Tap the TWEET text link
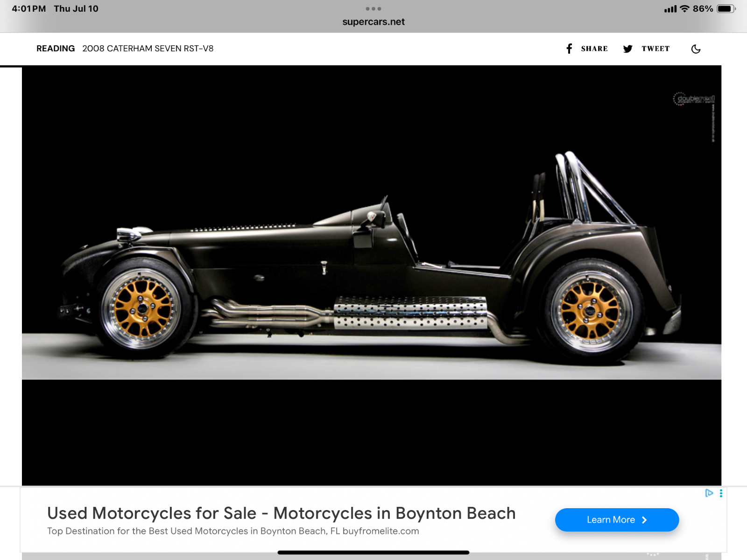The width and height of the screenshot is (747, 560). pos(655,49)
